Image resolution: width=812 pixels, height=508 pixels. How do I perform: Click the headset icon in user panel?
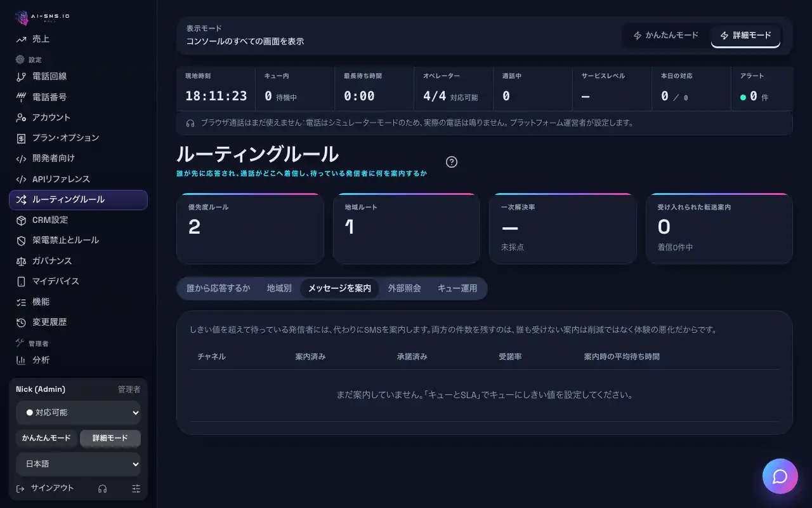tap(103, 488)
